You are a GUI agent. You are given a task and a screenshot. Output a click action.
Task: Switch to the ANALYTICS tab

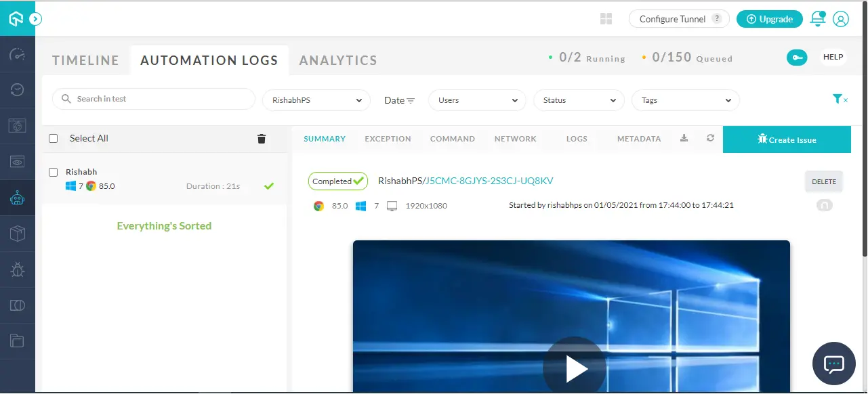click(x=337, y=60)
